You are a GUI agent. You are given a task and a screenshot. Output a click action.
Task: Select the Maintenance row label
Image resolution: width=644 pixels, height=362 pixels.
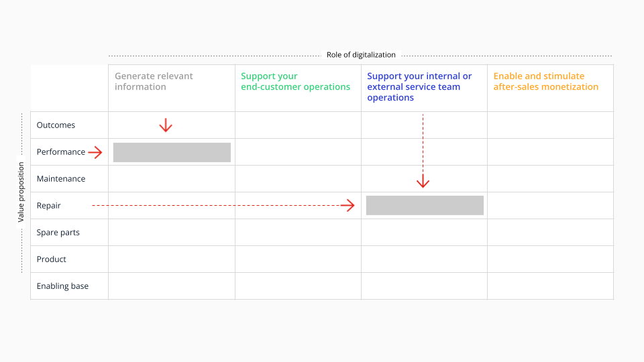61,178
